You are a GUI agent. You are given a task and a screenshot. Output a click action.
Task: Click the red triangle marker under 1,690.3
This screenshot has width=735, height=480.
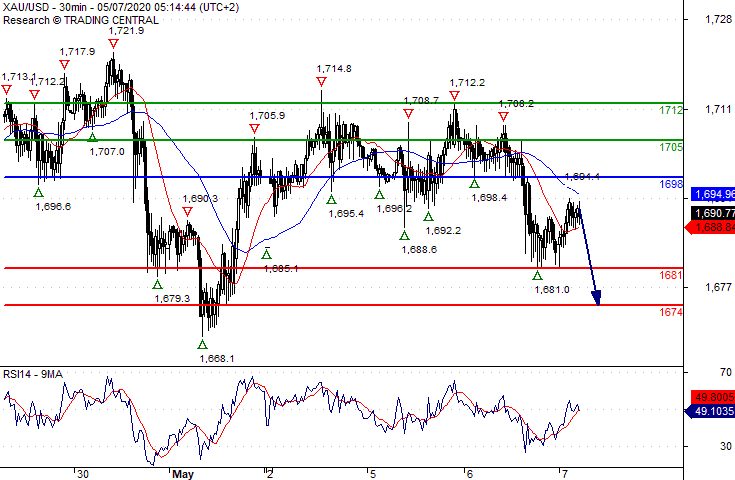click(188, 212)
